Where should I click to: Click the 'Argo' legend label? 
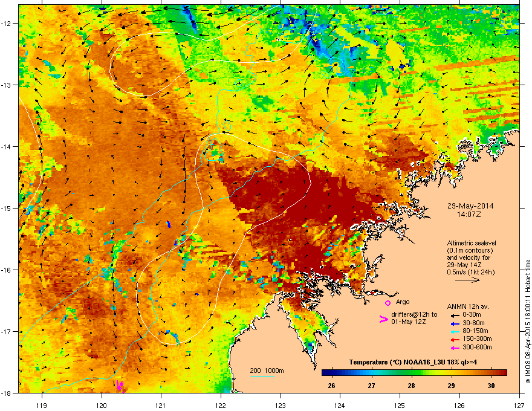click(x=403, y=302)
